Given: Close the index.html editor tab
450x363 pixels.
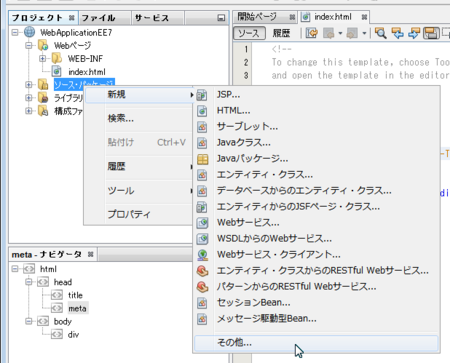Looking at the screenshot, I should pos(364,17).
